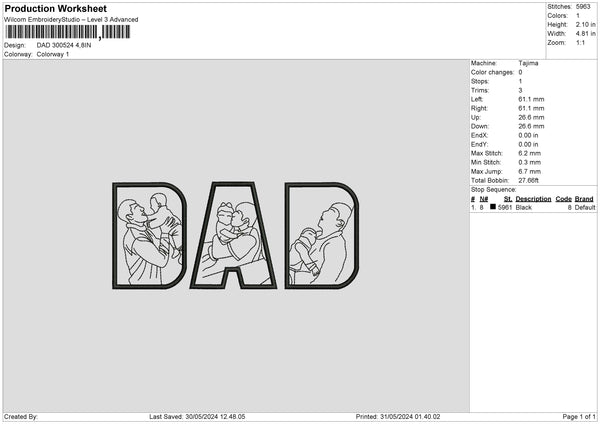Click the Total Bobbin value "27.66ft"
This screenshot has height=424, width=600.
click(x=528, y=181)
